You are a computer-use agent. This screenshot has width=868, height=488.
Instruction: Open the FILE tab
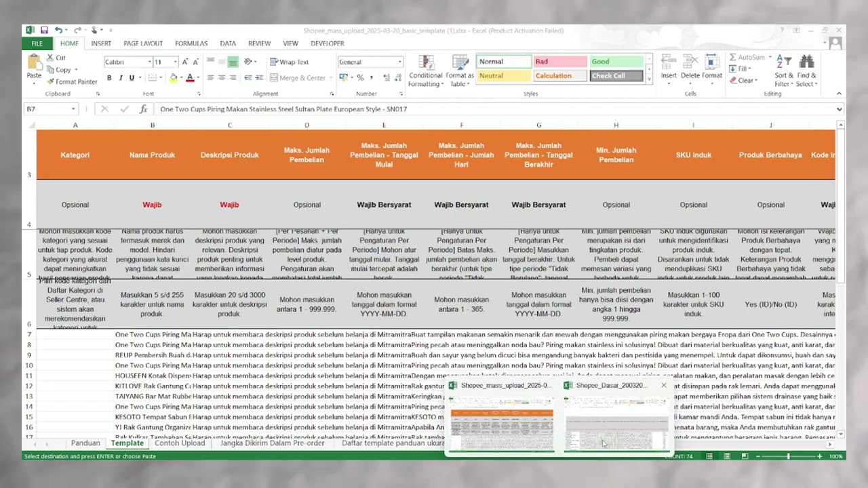click(37, 43)
